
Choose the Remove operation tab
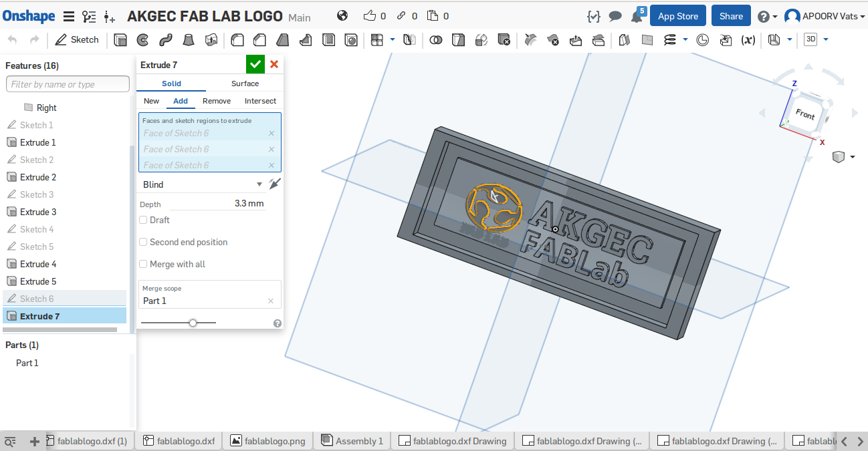[217, 101]
